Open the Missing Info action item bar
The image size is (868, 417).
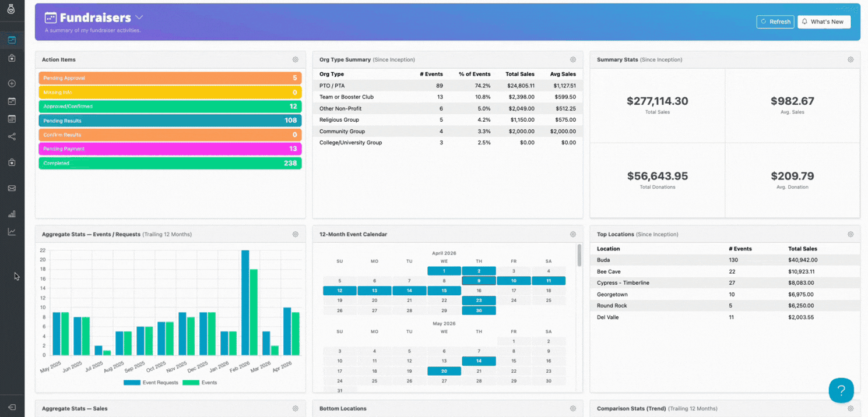coord(170,92)
